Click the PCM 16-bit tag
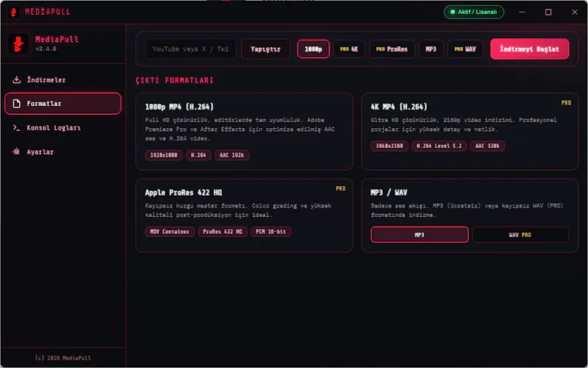 (270, 232)
